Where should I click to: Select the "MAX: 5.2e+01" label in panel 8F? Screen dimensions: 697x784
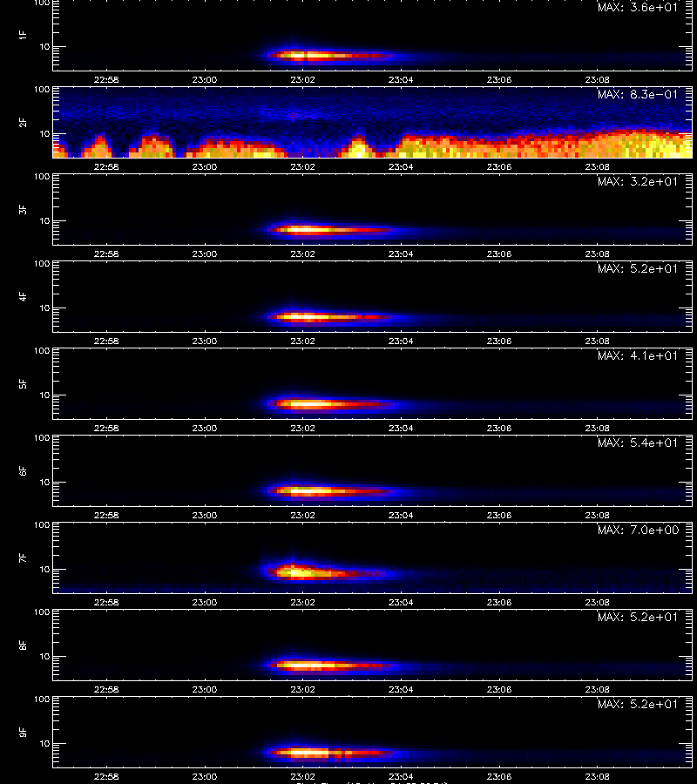point(638,617)
